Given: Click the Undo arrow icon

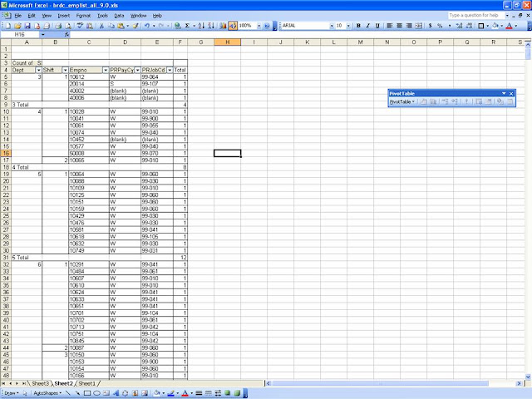Looking at the screenshot, I should point(147,26).
